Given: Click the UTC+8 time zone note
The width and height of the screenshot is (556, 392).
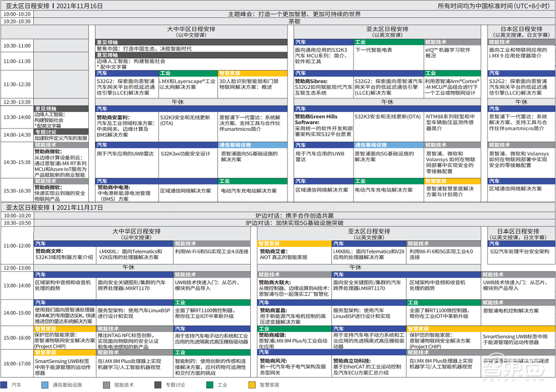Looking at the screenshot, I should point(495,6).
